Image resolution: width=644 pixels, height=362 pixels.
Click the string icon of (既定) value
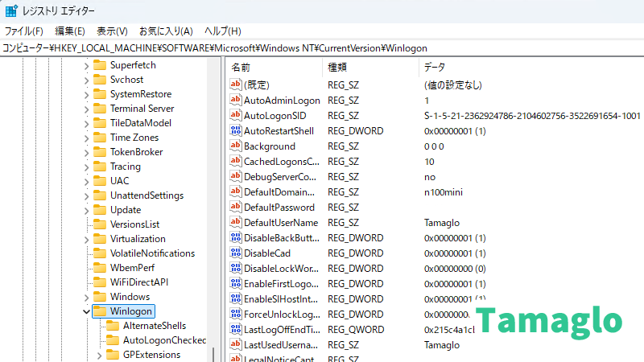click(x=235, y=84)
